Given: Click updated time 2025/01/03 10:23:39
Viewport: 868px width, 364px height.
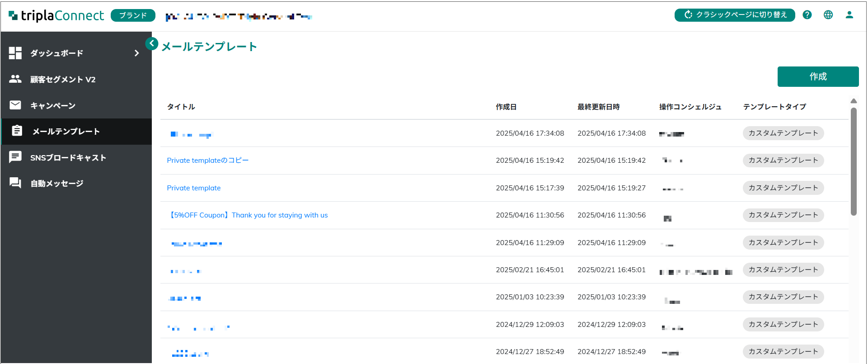Looking at the screenshot, I should pos(612,297).
